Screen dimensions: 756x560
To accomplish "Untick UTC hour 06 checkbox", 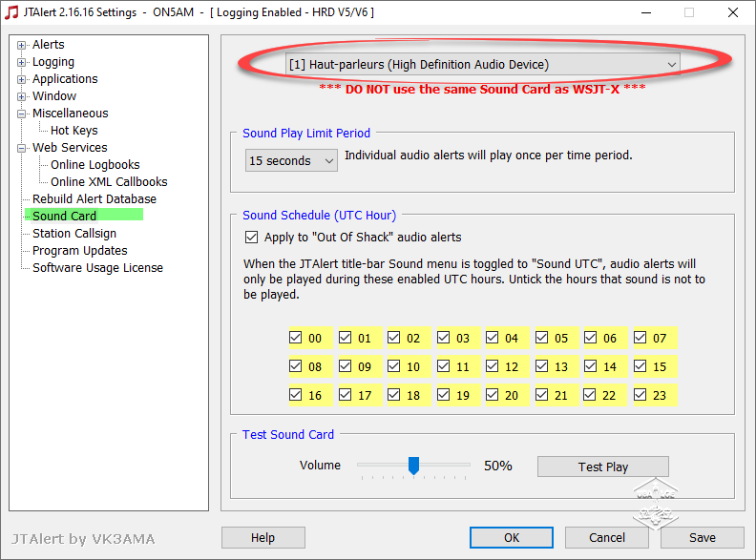I will (591, 338).
